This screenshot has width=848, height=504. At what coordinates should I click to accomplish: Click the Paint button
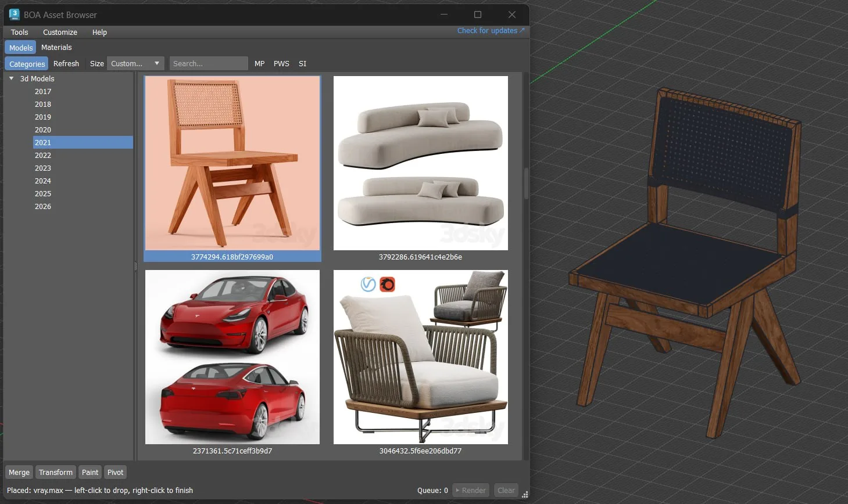pos(90,473)
